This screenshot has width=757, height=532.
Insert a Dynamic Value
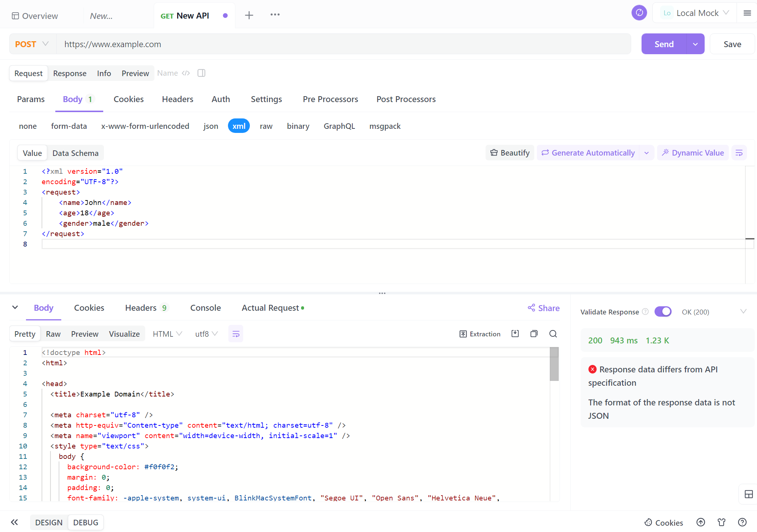(x=693, y=153)
